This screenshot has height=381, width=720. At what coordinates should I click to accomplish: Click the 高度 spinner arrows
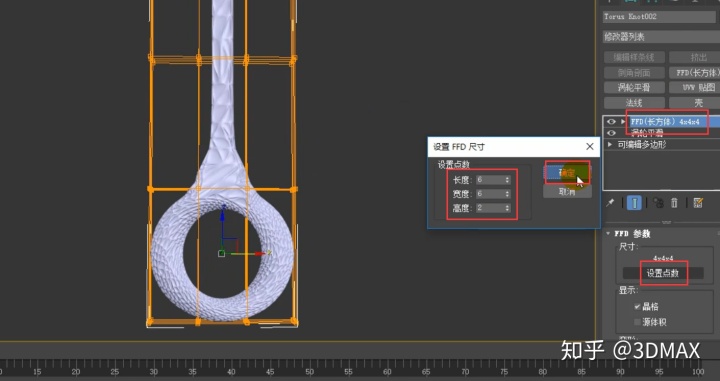pyautogui.click(x=507, y=208)
